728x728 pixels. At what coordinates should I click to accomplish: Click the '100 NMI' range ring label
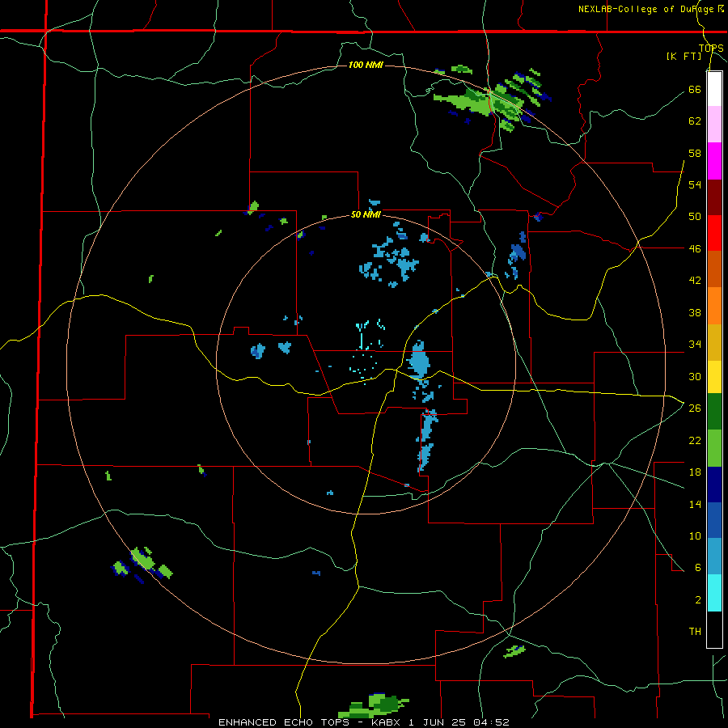(366, 65)
